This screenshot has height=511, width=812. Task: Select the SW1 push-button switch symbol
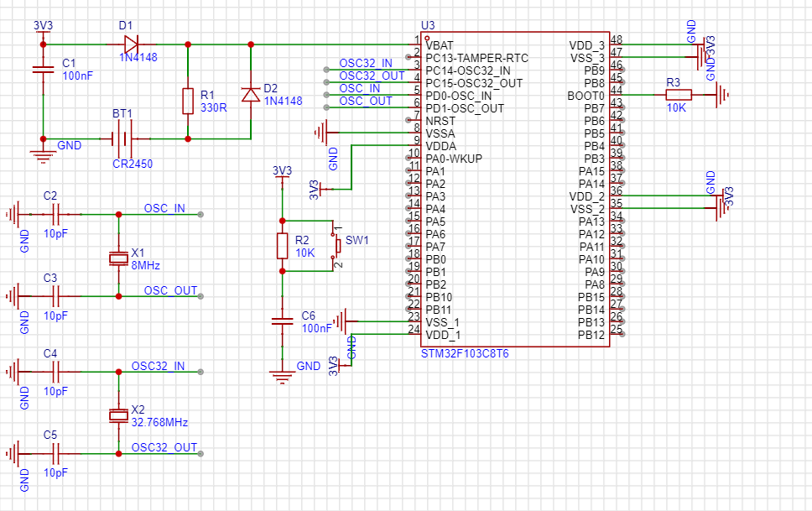tap(337, 246)
